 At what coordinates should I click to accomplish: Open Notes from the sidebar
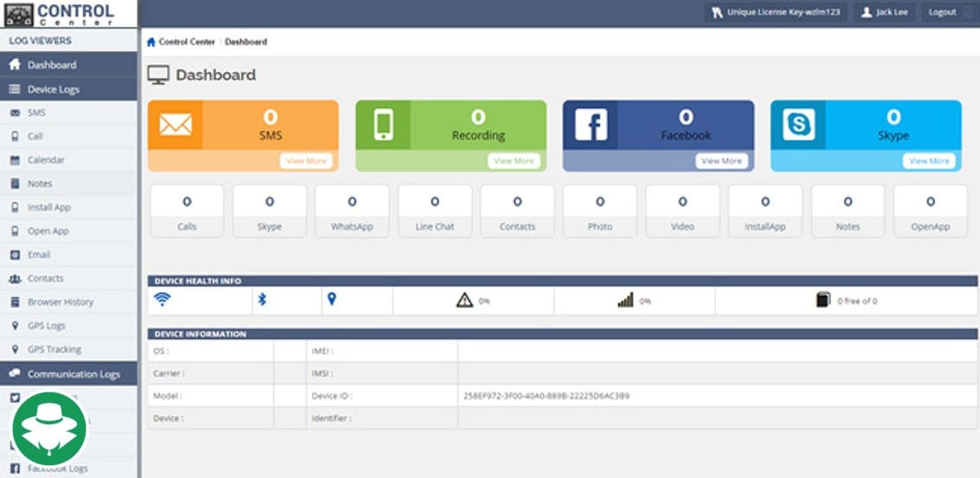tap(68, 184)
